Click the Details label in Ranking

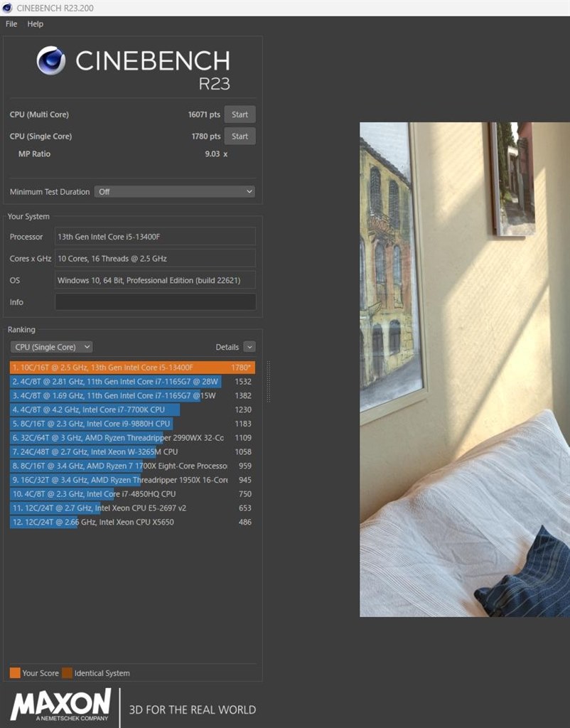coord(227,347)
